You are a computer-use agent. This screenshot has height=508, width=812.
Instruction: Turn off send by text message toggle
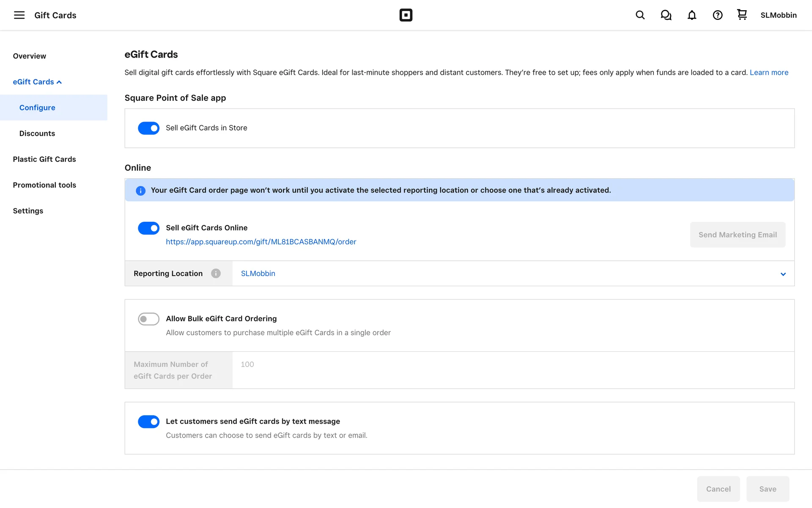[x=148, y=422]
